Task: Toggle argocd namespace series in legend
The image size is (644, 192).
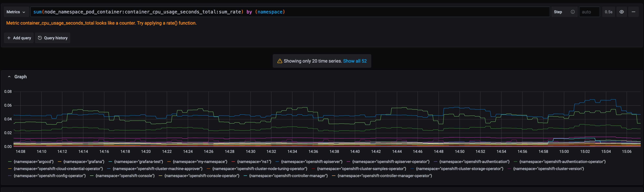Action: (x=33, y=162)
